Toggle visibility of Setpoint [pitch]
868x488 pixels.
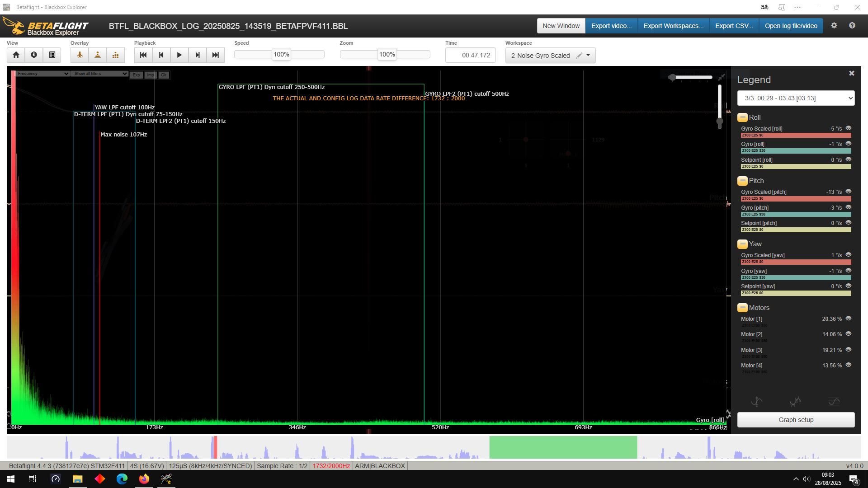point(848,223)
